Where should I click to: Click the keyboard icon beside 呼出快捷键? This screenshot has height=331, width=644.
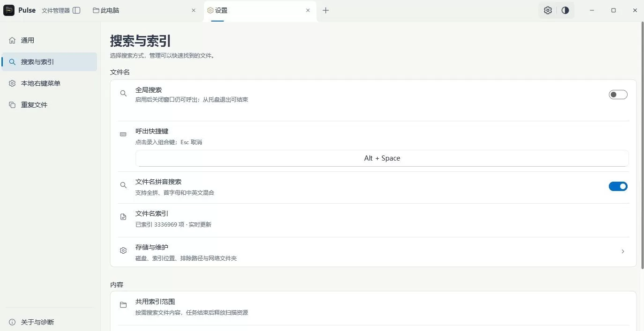[123, 134]
